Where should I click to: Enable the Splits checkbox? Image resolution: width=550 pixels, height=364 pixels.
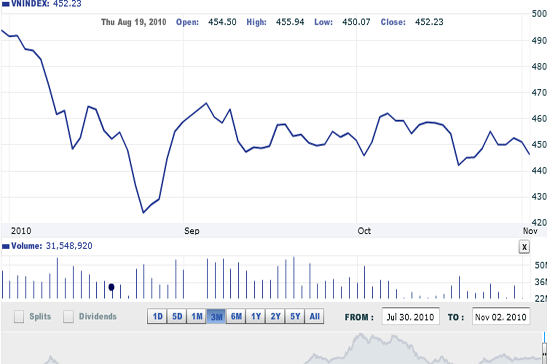coord(19,317)
